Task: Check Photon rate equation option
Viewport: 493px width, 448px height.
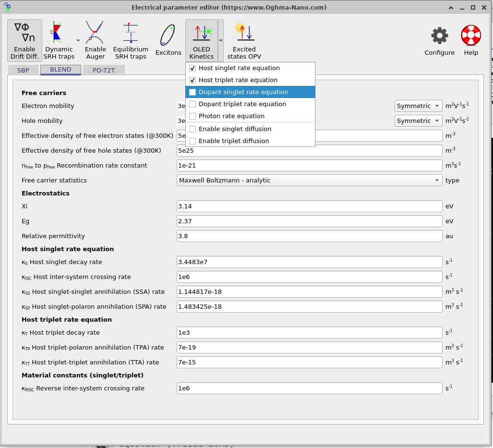Action: point(250,116)
